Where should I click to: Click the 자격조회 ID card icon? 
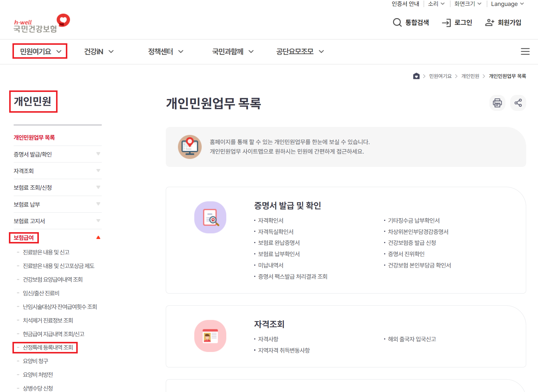[x=210, y=336]
